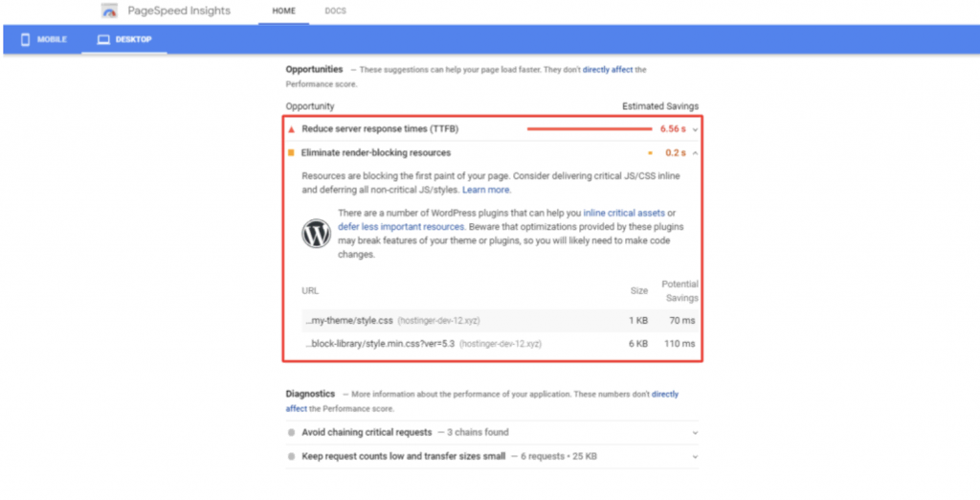The width and height of the screenshot is (980, 500).
Task: Click the 'Opportunity' column header
Action: [x=310, y=106]
